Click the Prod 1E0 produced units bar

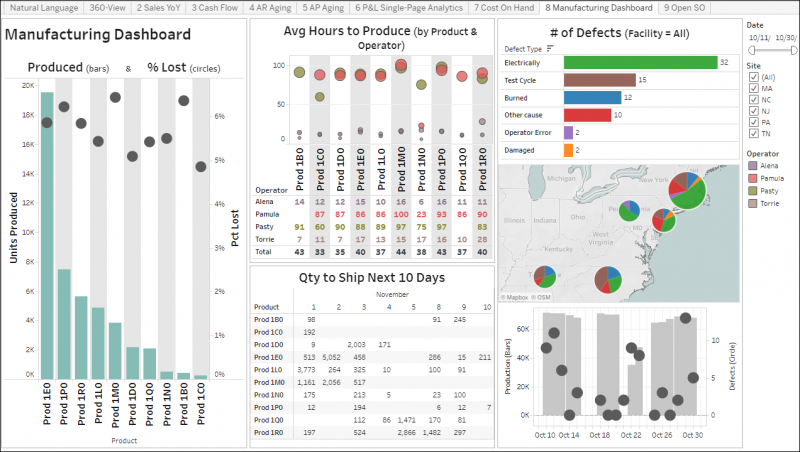click(47, 235)
